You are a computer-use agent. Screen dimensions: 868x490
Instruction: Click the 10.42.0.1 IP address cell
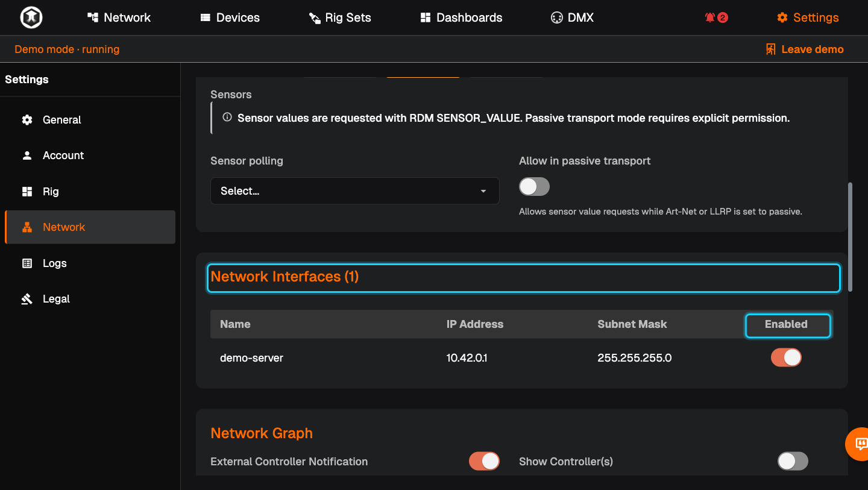coord(467,358)
